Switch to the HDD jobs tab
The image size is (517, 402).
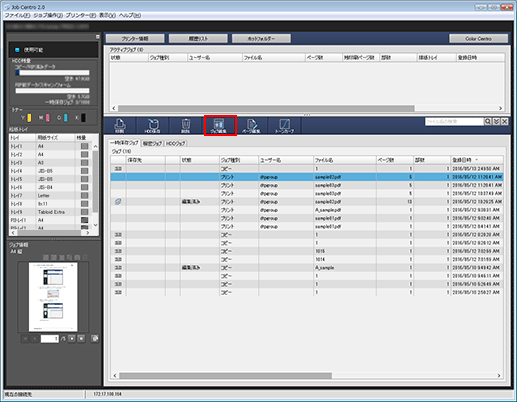[176, 143]
